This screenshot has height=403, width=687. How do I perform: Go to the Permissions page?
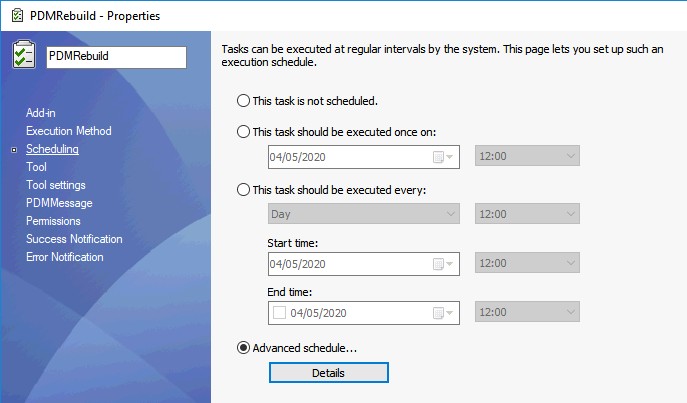(x=53, y=221)
